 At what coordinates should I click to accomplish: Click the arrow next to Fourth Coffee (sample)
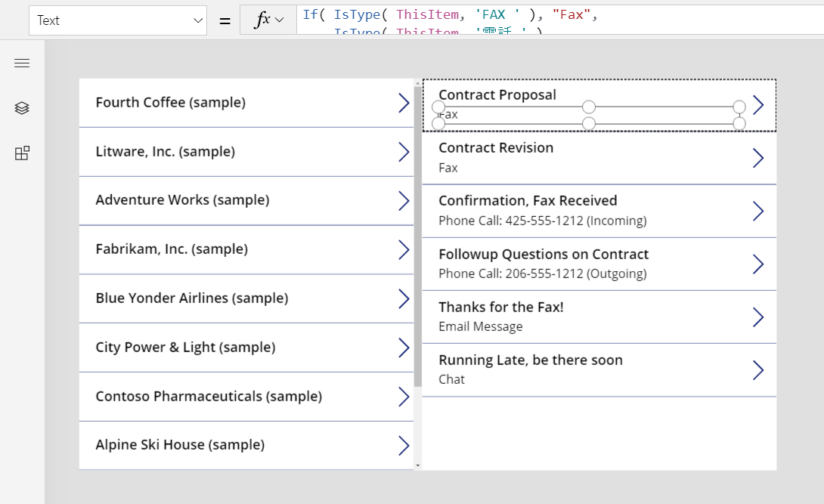404,104
